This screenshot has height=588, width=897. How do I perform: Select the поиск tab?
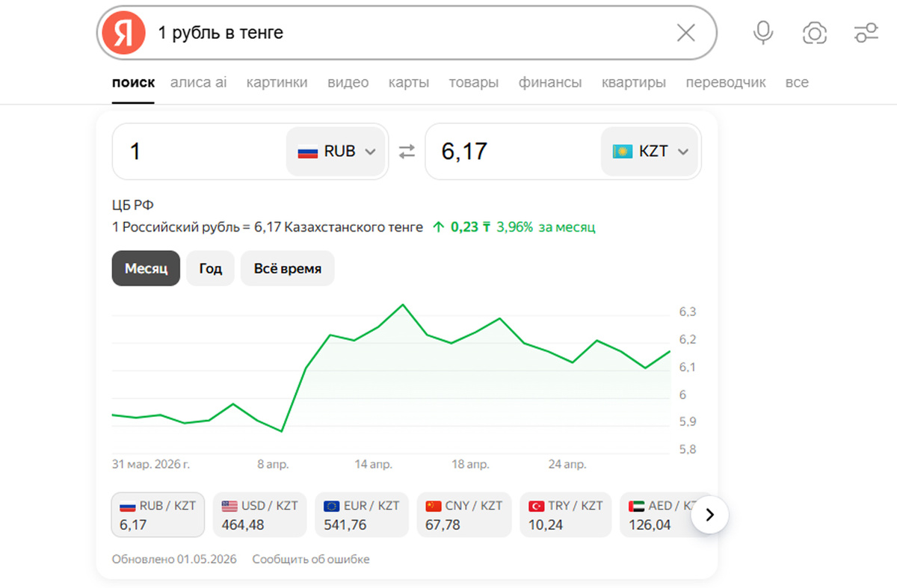tap(133, 82)
